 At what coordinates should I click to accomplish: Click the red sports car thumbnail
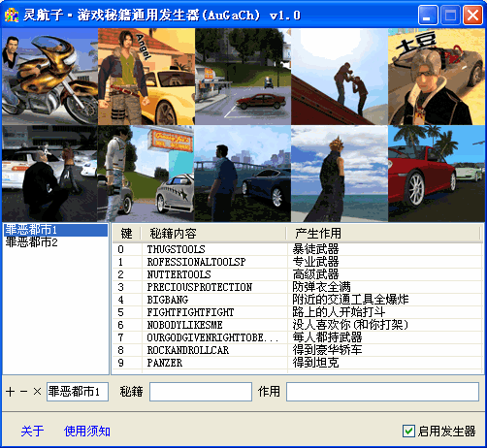[437, 174]
